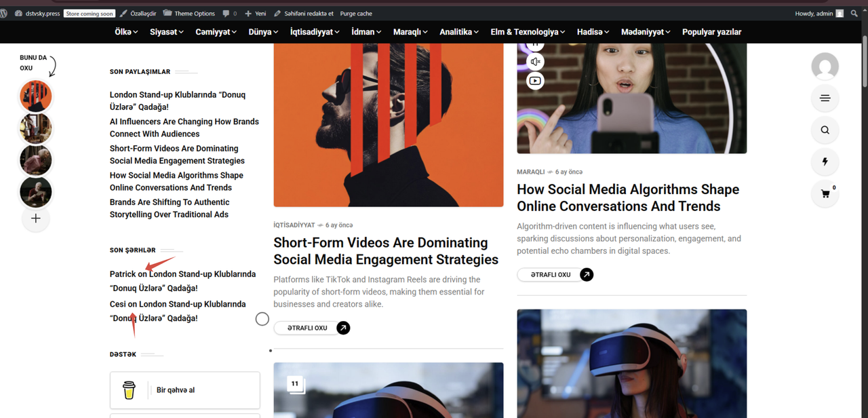Expand the Mədəniyyət dropdown menu
This screenshot has height=418, width=868.
tap(646, 32)
